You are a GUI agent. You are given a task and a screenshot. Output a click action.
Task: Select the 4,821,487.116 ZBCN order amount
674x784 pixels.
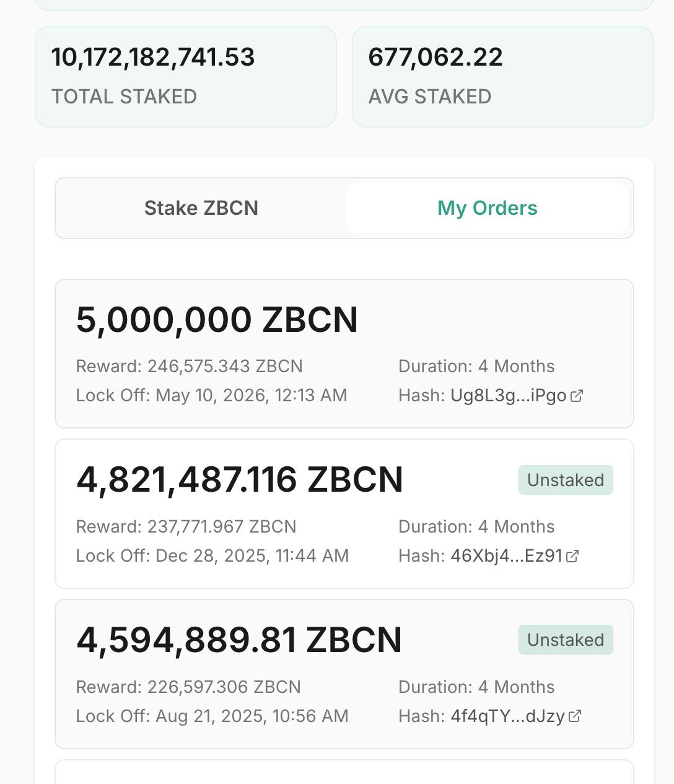[239, 480]
